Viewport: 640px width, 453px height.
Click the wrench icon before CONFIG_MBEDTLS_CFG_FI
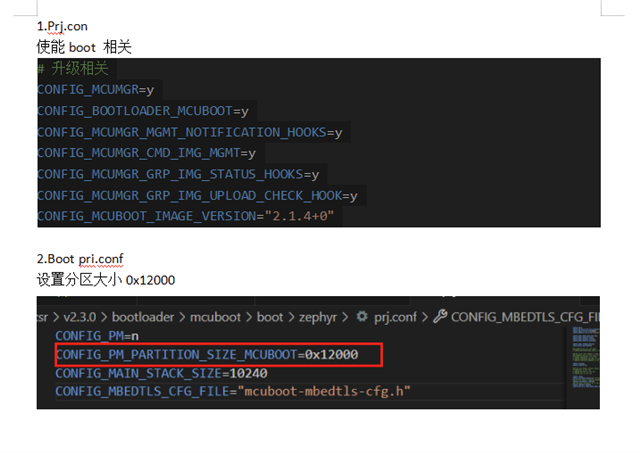440,316
